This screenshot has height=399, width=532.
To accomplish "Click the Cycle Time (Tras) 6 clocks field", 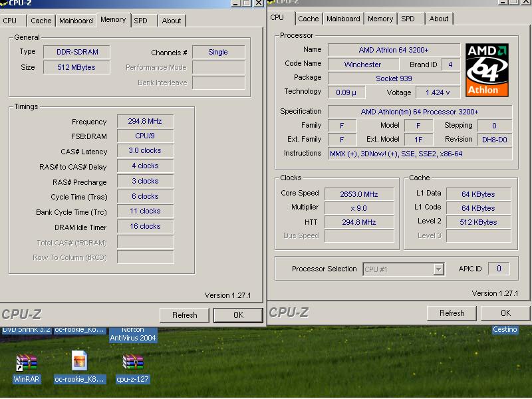I will [x=145, y=196].
